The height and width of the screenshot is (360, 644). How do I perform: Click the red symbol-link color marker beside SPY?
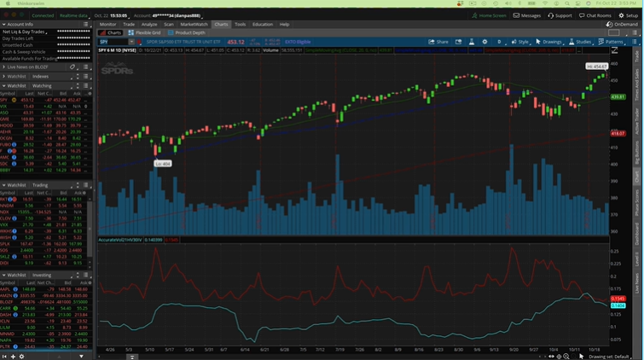[x=139, y=42]
